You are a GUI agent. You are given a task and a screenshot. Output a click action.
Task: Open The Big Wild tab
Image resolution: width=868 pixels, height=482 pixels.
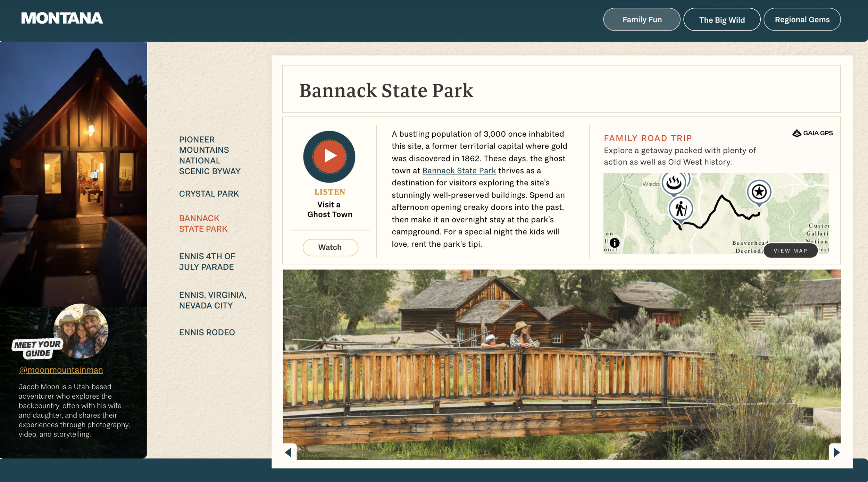(x=721, y=20)
